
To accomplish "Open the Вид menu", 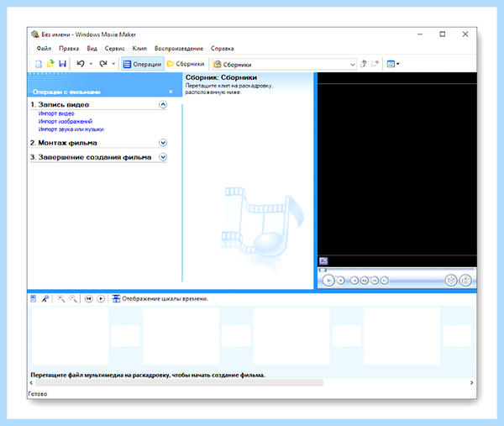I will pyautogui.click(x=92, y=48).
